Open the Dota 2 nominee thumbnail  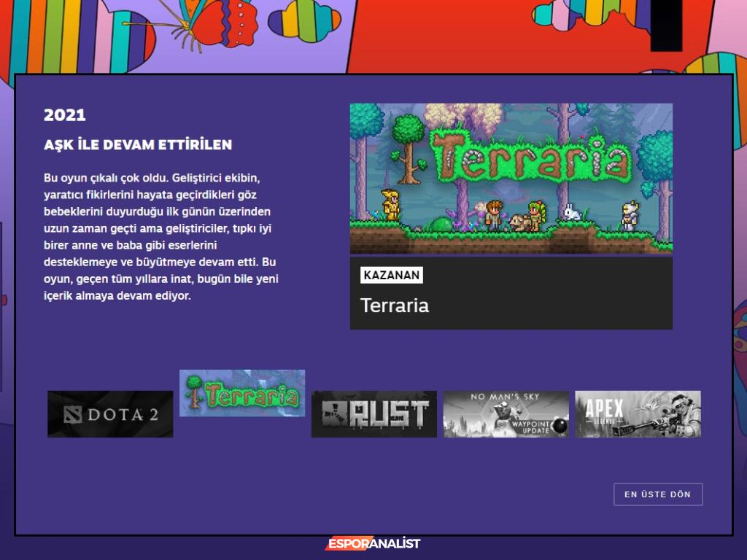pyautogui.click(x=110, y=414)
